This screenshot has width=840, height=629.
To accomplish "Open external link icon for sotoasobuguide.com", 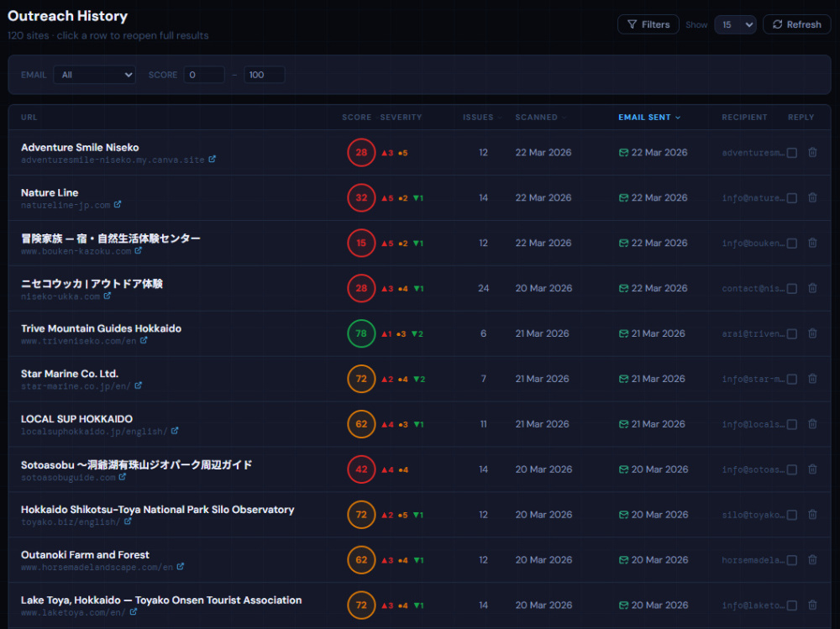I will (123, 476).
